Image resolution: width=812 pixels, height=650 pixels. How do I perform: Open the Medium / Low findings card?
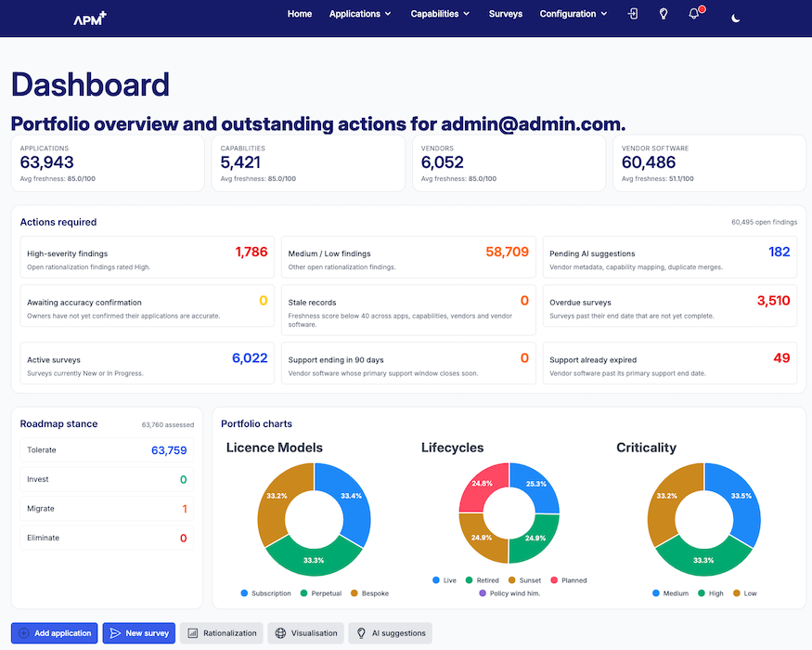pos(408,257)
